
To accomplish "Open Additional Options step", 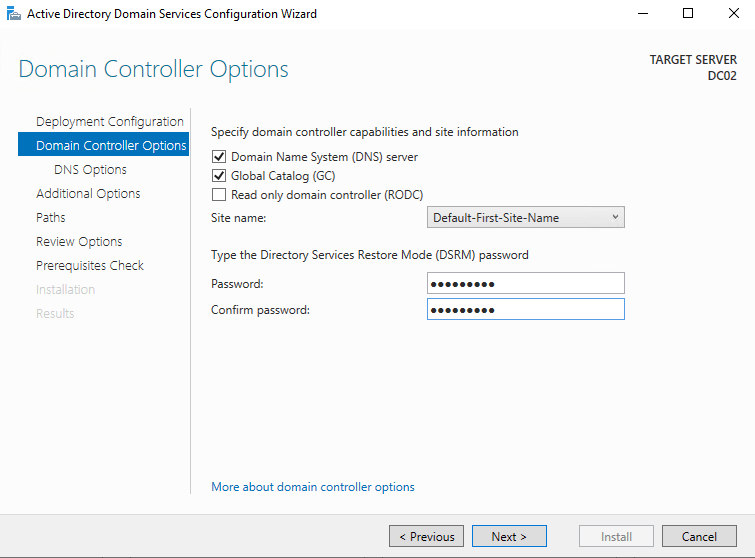I will pos(88,194).
